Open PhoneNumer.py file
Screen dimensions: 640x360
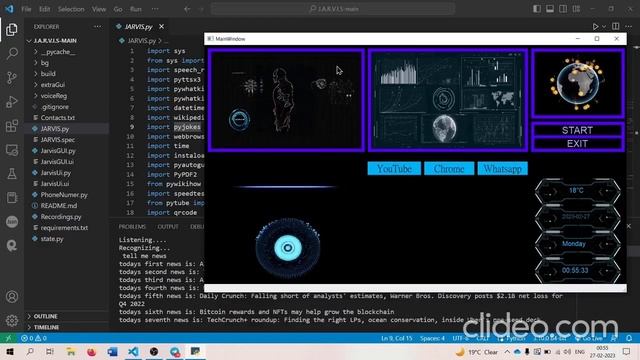(64, 195)
